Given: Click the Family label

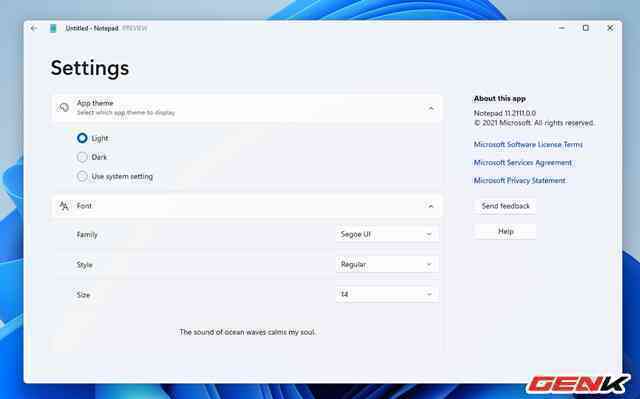Looking at the screenshot, I should pyautogui.click(x=87, y=235).
